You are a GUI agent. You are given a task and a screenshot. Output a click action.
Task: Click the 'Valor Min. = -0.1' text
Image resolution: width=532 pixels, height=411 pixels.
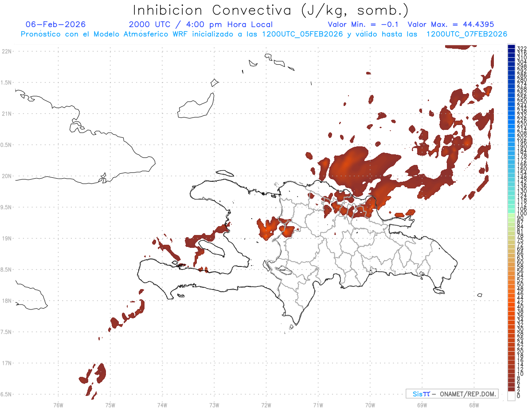coord(364,24)
